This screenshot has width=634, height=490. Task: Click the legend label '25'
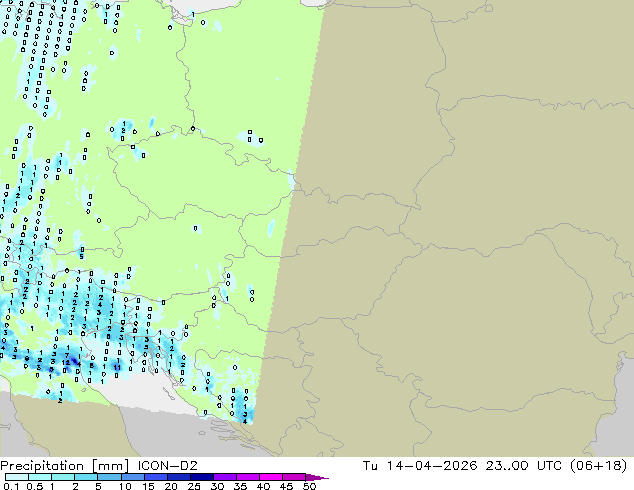pos(194,486)
